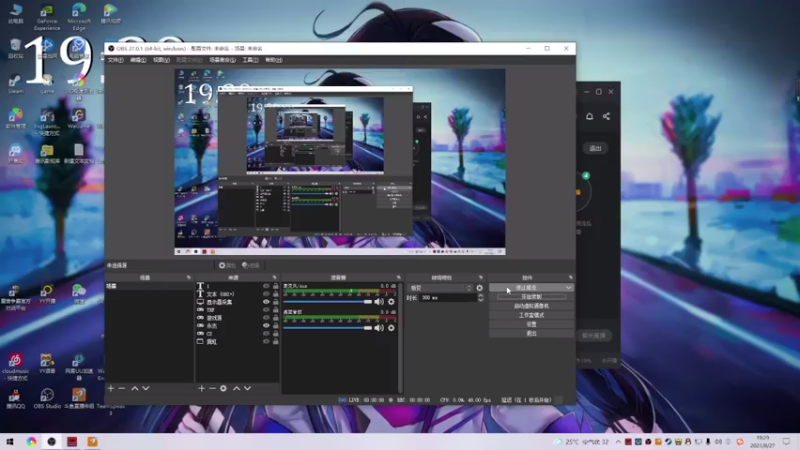Screen dimensions: 800x450
Task: Open transition properties gear icon
Action: pos(480,288)
